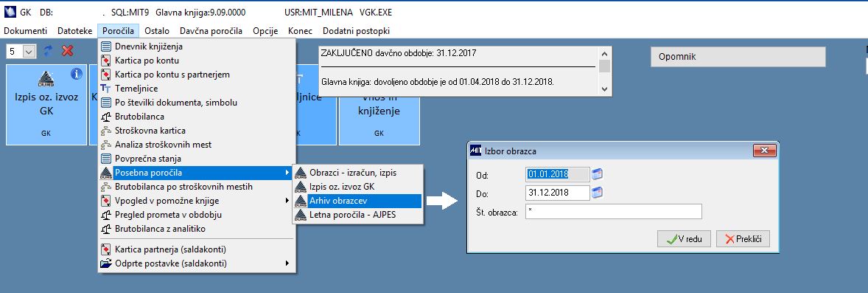868x293 pixels.
Task: Open the Datoteke menu
Action: [x=74, y=31]
